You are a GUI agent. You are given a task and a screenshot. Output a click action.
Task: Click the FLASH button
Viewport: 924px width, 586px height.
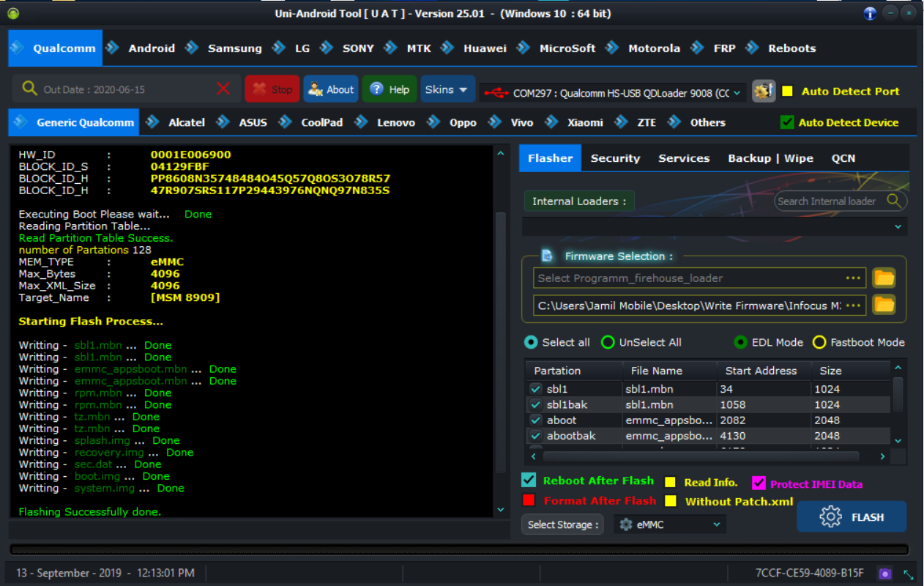tap(852, 517)
